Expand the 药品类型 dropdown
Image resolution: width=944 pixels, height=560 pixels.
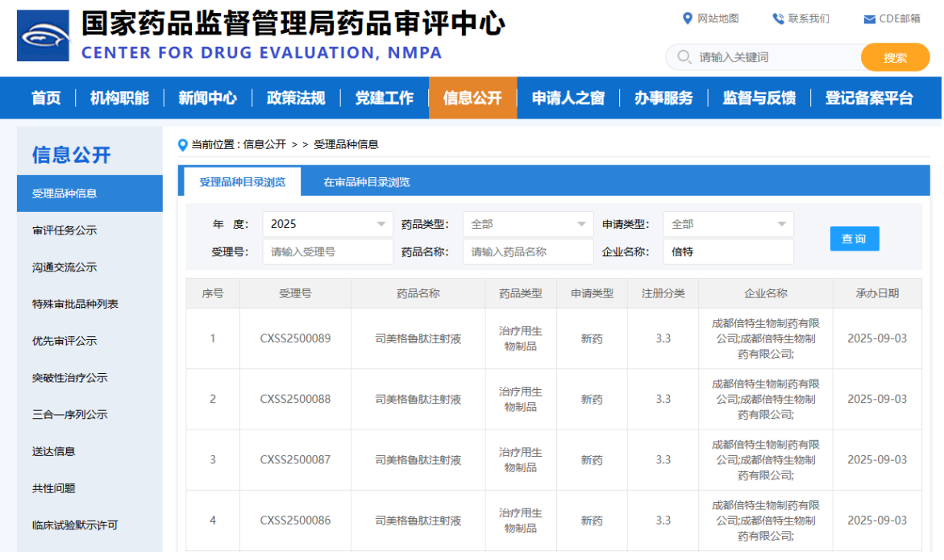point(527,224)
